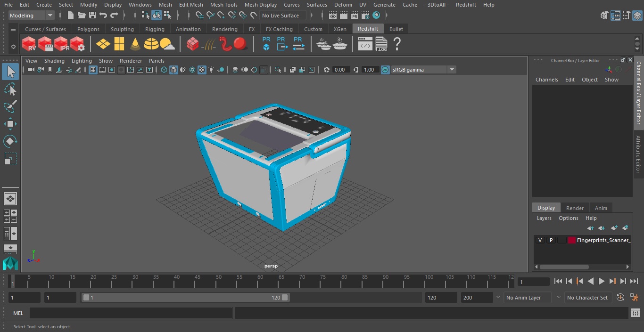The width and height of the screenshot is (644, 332).
Task: Switch to the Anim layer tab
Action: (601, 208)
